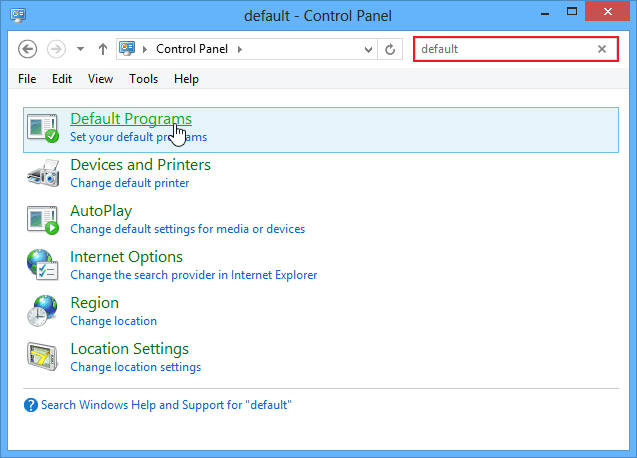The width and height of the screenshot is (637, 458).
Task: Open the Location Settings heading link
Action: pyautogui.click(x=130, y=349)
